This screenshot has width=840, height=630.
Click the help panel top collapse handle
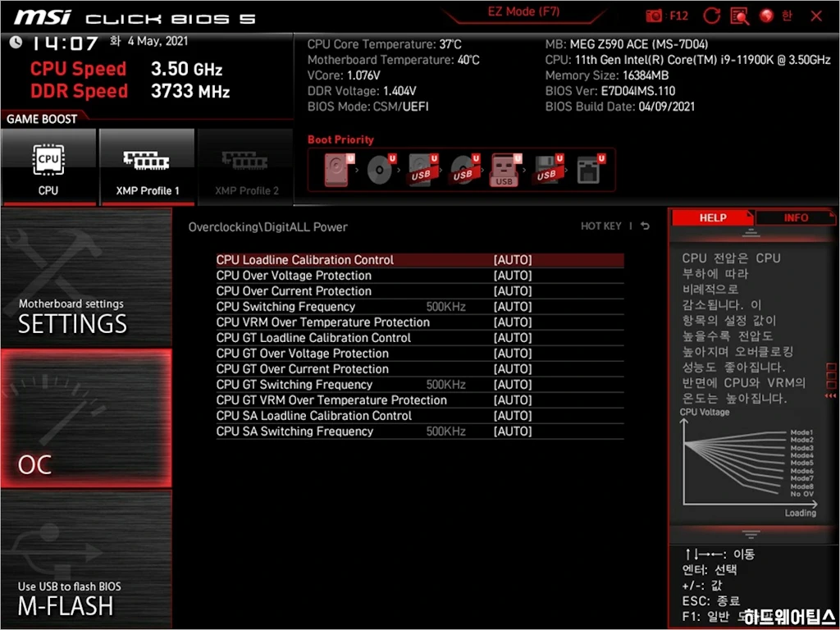(751, 232)
